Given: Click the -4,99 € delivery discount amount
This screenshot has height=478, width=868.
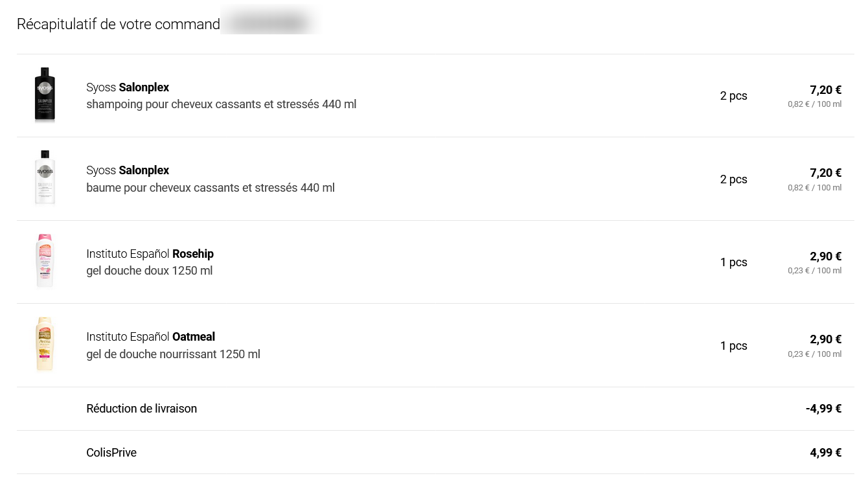Looking at the screenshot, I should [x=823, y=409].
